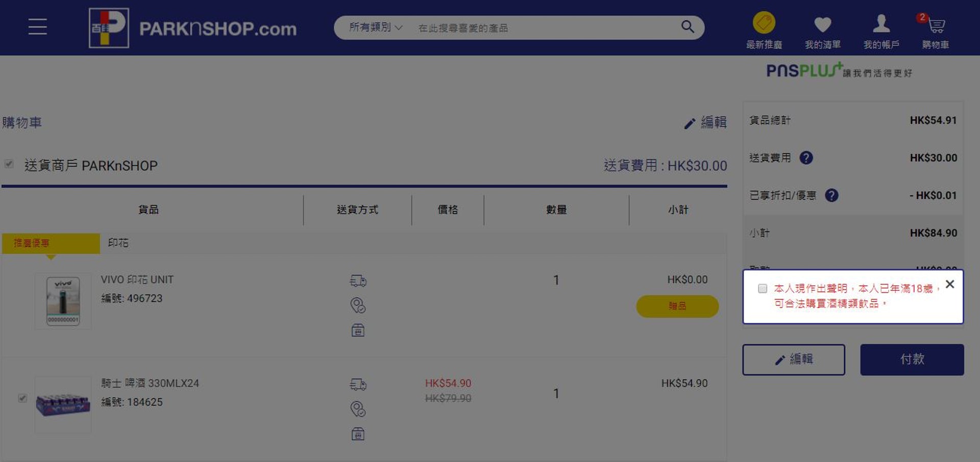The height and width of the screenshot is (462, 980).
Task: Tick the age 18 declaration checkbox
Action: coord(763,289)
